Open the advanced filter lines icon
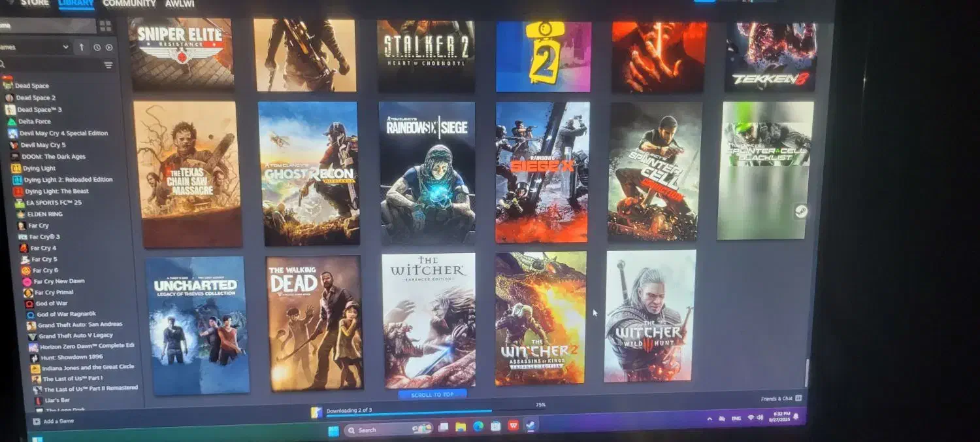This screenshot has height=442, width=980. pyautogui.click(x=108, y=65)
